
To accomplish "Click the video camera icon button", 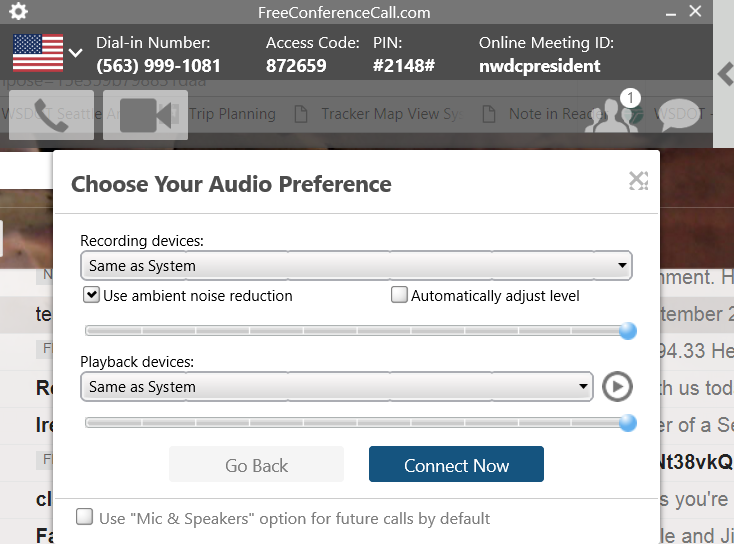I will 145,115.
